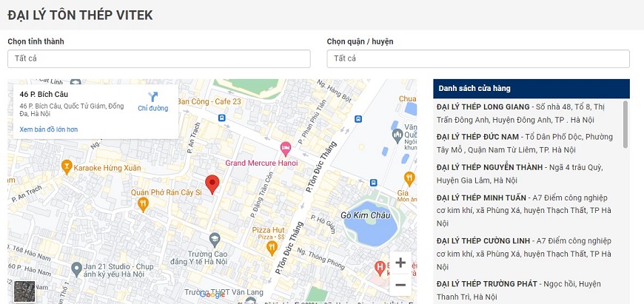The image size is (644, 304).
Task: Click Ban Công - Cafe 23 label
Action: click(x=209, y=101)
